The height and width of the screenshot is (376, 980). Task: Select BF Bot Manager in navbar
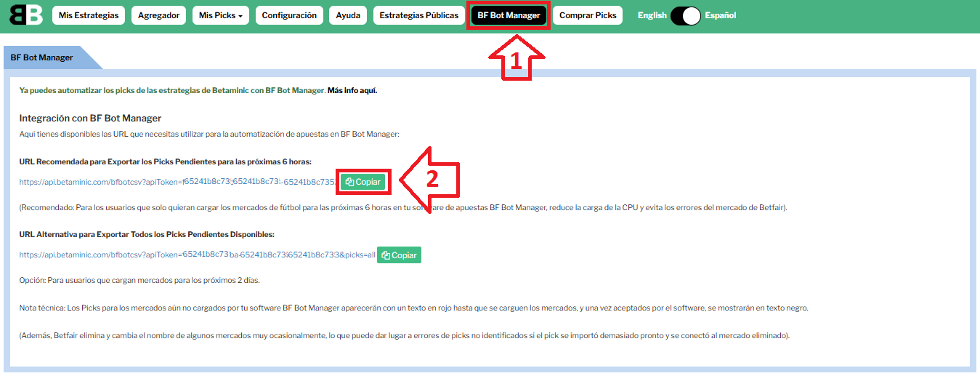click(x=509, y=15)
